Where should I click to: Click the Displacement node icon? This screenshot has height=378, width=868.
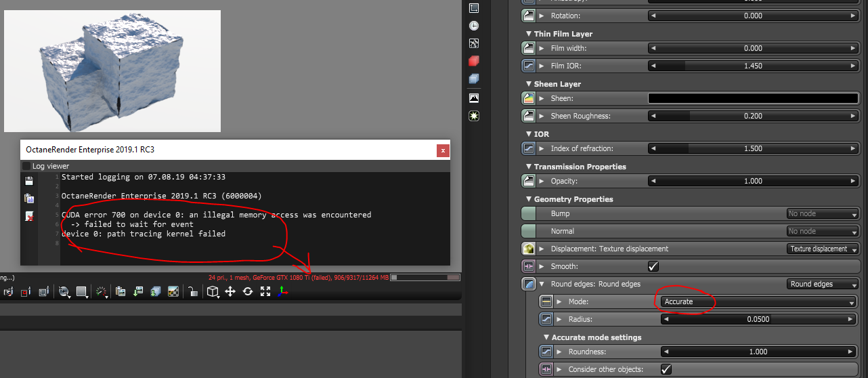click(529, 249)
